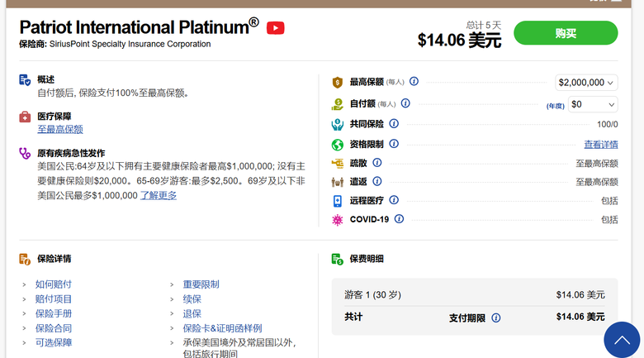Open the 保险卡&证明函样例 link
The width and height of the screenshot is (644, 358).
pos(223,328)
